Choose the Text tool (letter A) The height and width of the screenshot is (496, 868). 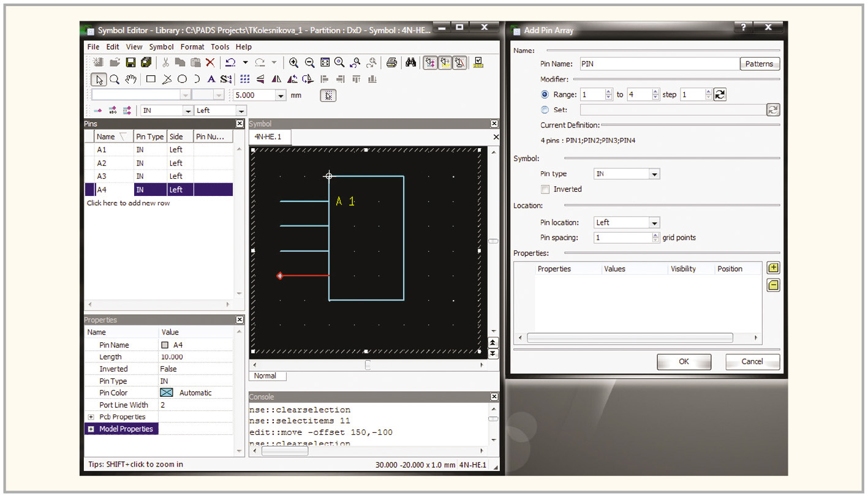[211, 79]
